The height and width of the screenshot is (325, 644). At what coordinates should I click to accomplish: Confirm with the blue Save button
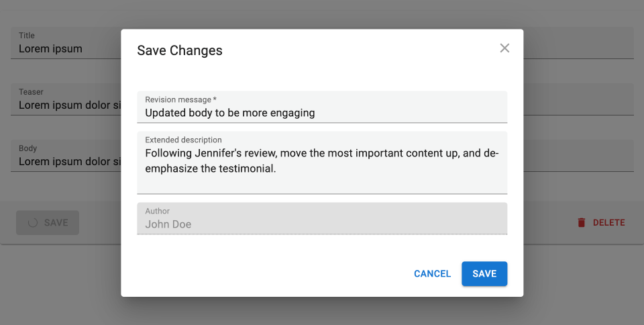point(484,274)
